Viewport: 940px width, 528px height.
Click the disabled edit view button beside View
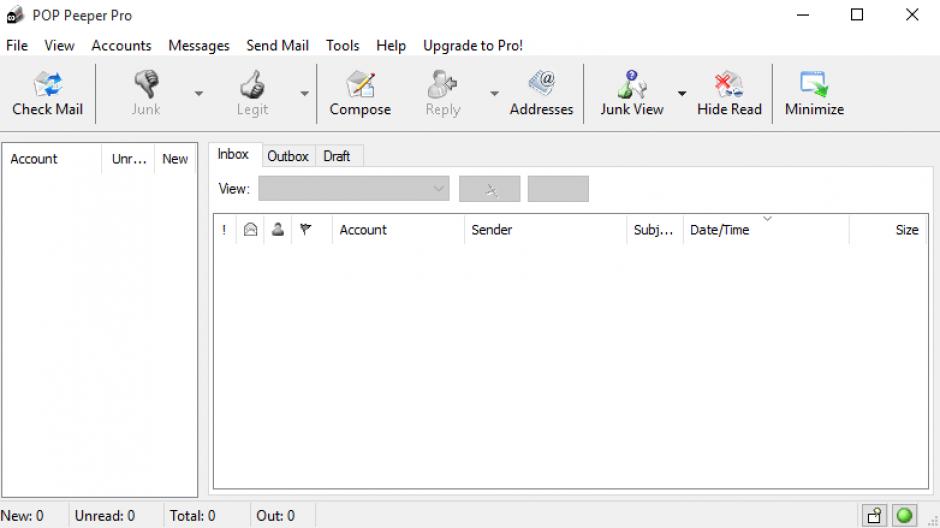pos(490,189)
